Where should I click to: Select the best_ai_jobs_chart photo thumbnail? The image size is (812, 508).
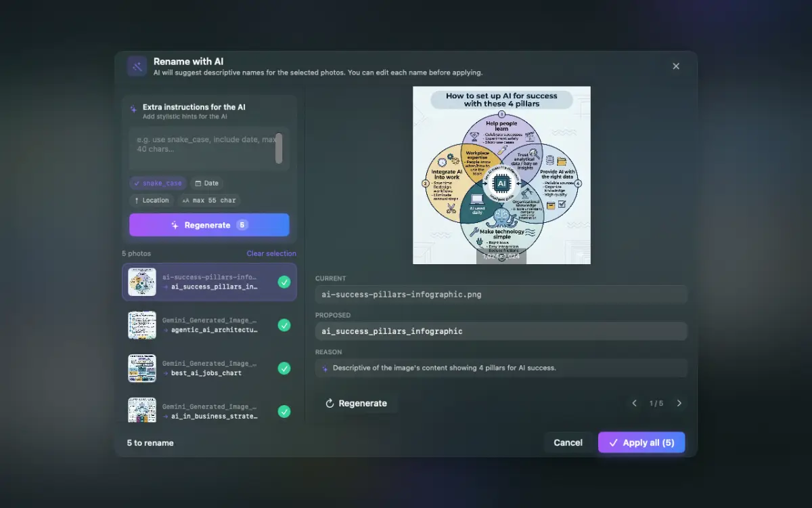(x=142, y=368)
